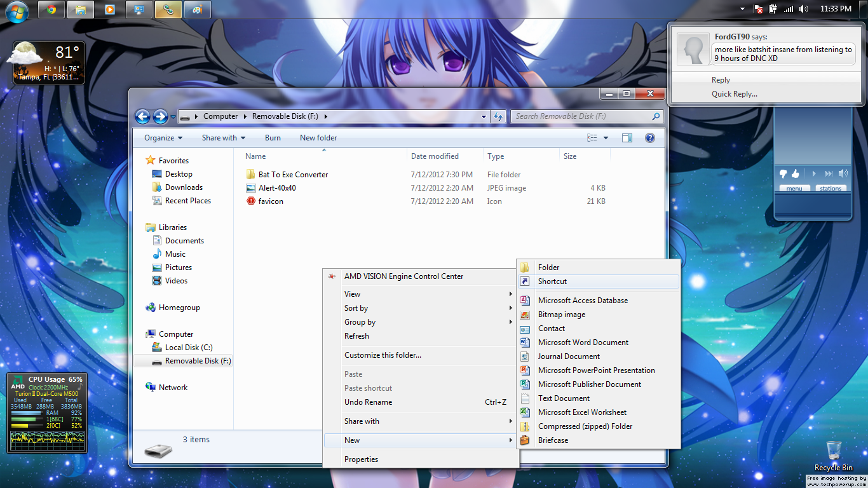Change your view icon in the toolbar
The width and height of the screenshot is (868, 488).
click(x=592, y=138)
